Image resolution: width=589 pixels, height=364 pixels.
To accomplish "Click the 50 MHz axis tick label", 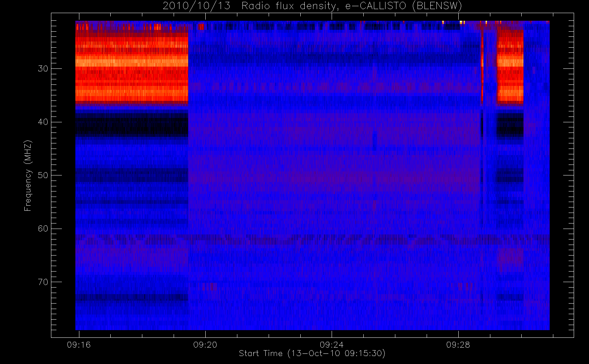I will pyautogui.click(x=43, y=175).
